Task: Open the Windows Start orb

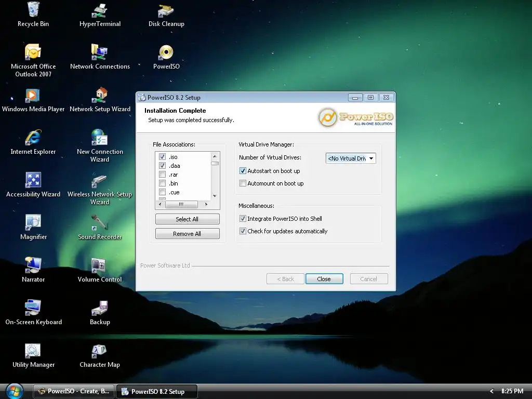Action: (x=14, y=391)
